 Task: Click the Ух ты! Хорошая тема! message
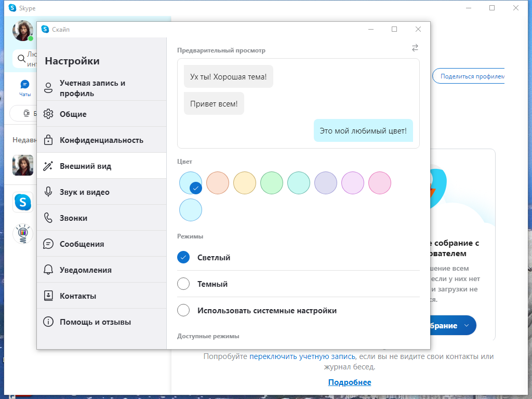229,76
